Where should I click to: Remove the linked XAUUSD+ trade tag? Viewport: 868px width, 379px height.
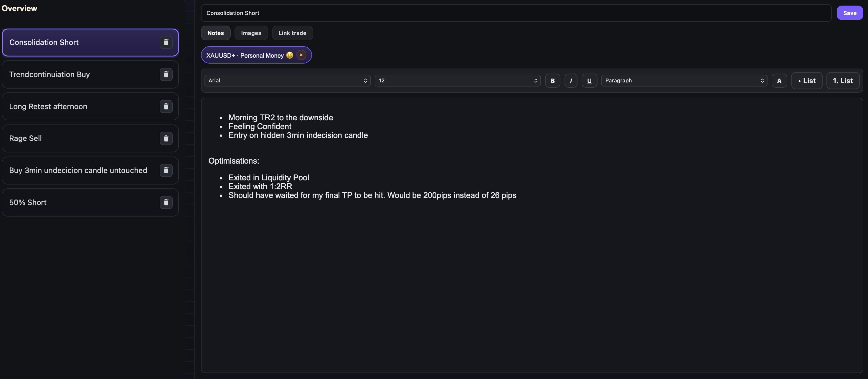click(301, 55)
